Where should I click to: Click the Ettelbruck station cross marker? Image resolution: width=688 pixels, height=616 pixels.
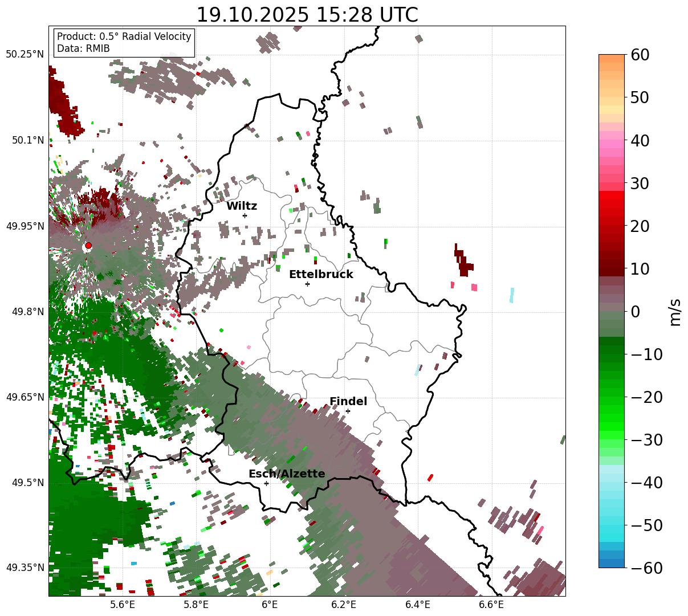[307, 284]
